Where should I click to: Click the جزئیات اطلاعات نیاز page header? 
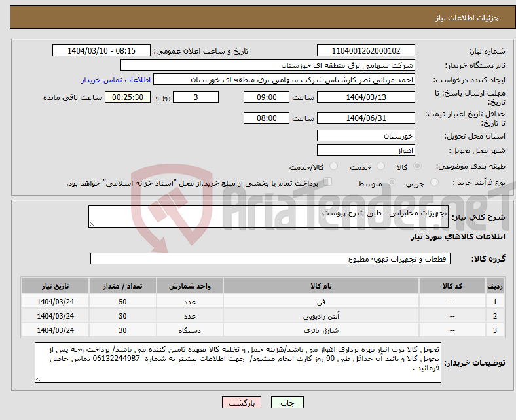467,18
